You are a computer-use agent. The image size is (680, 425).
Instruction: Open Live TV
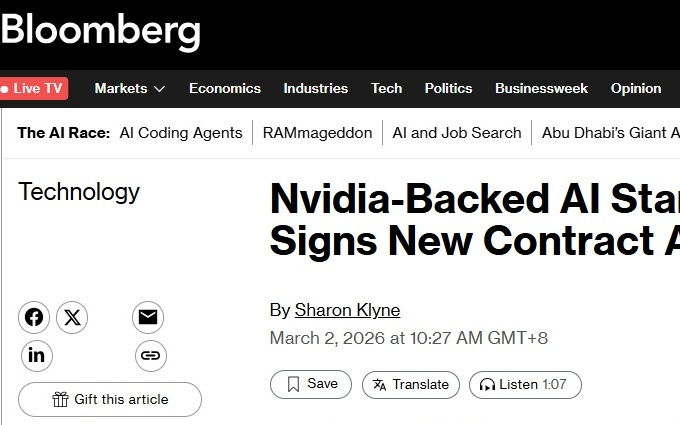coord(35,88)
